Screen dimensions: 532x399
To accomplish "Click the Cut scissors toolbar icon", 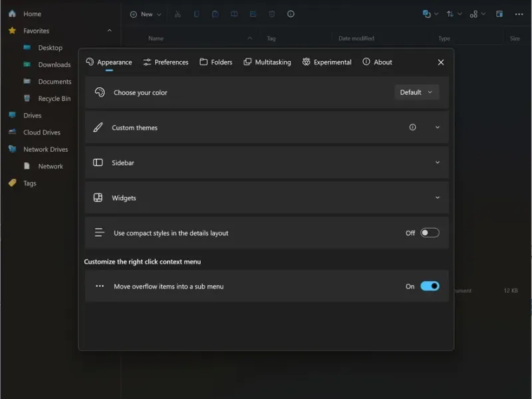I will (x=178, y=14).
